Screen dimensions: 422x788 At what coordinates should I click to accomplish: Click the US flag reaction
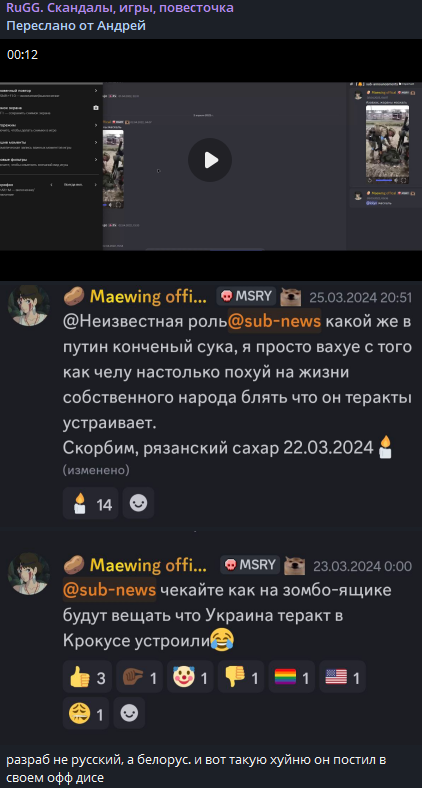pos(343,676)
